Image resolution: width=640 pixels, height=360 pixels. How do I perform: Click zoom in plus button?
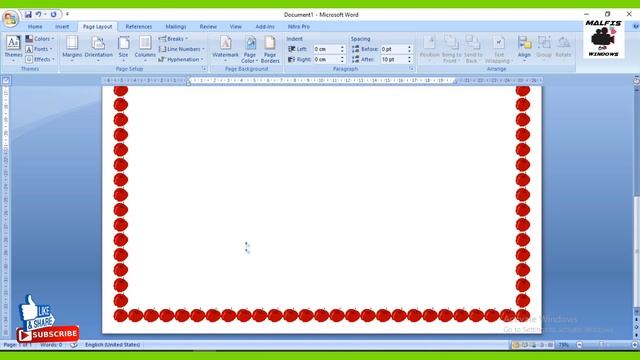point(634,345)
